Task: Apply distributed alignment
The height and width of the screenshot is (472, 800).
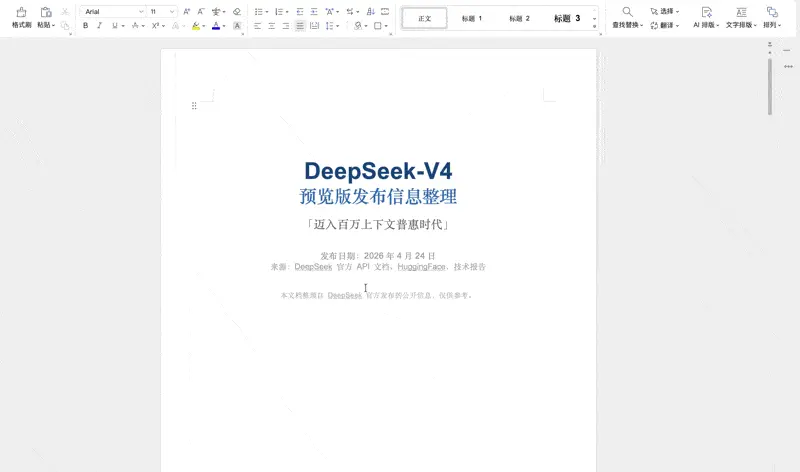Action: click(314, 26)
